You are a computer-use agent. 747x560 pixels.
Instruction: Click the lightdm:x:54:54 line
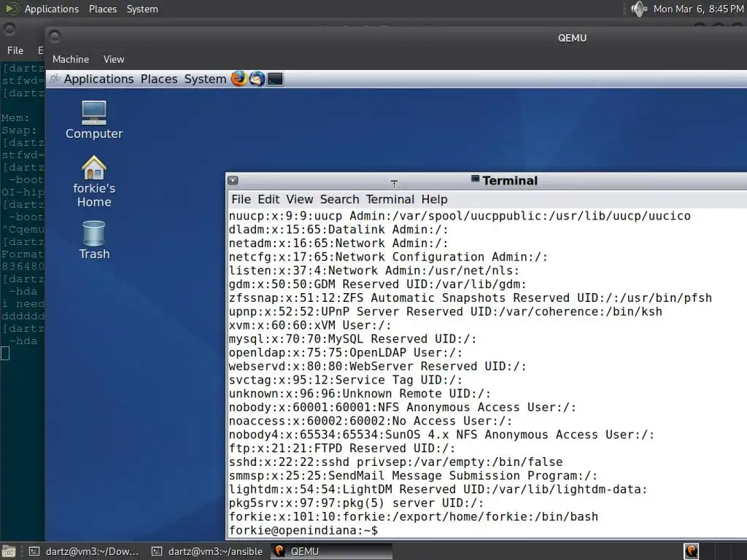pyautogui.click(x=438, y=489)
